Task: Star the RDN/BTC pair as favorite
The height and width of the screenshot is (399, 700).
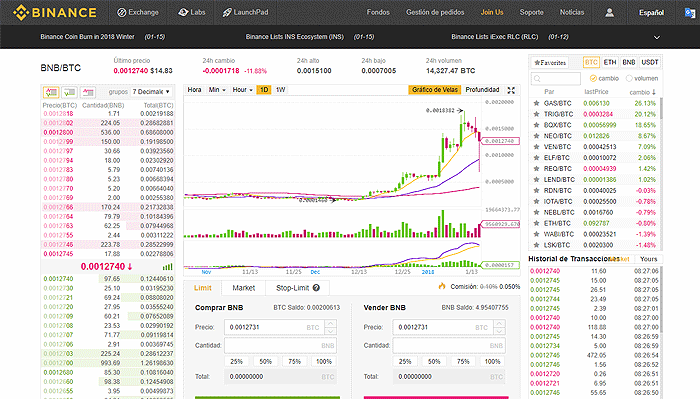Action: click(537, 191)
